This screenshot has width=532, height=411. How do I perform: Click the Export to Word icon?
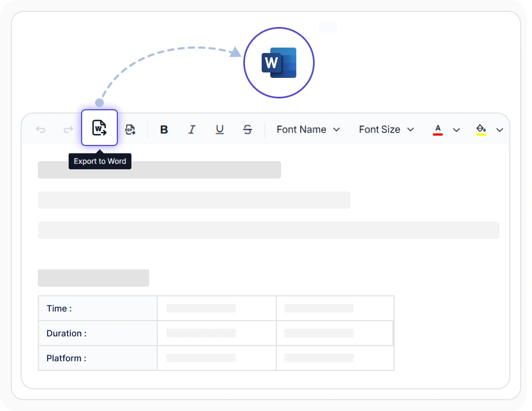[99, 128]
